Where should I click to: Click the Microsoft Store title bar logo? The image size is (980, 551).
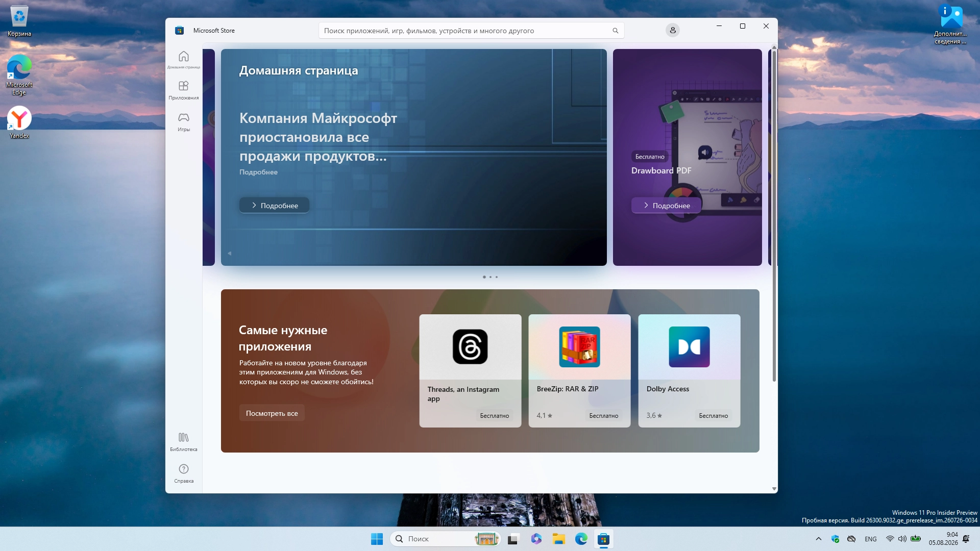click(x=179, y=31)
